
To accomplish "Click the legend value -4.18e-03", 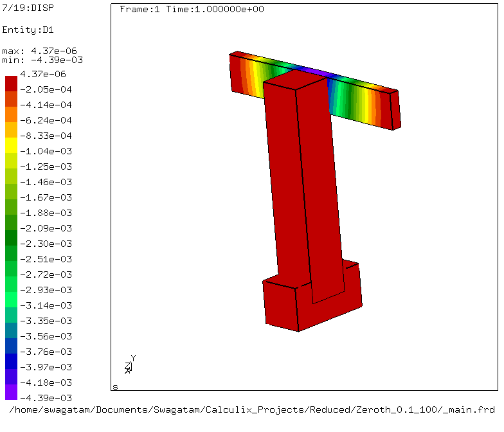I will coord(46,382).
